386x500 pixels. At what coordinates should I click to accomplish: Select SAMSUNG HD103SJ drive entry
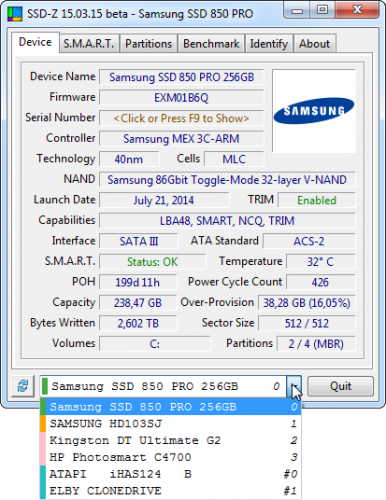(x=170, y=424)
